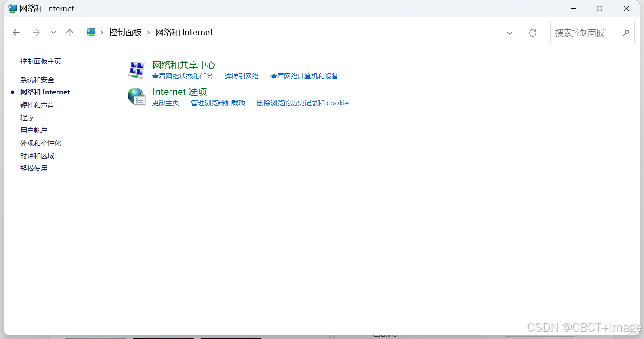Click the back arrow navigation button
The image size is (644, 339).
click(x=16, y=33)
